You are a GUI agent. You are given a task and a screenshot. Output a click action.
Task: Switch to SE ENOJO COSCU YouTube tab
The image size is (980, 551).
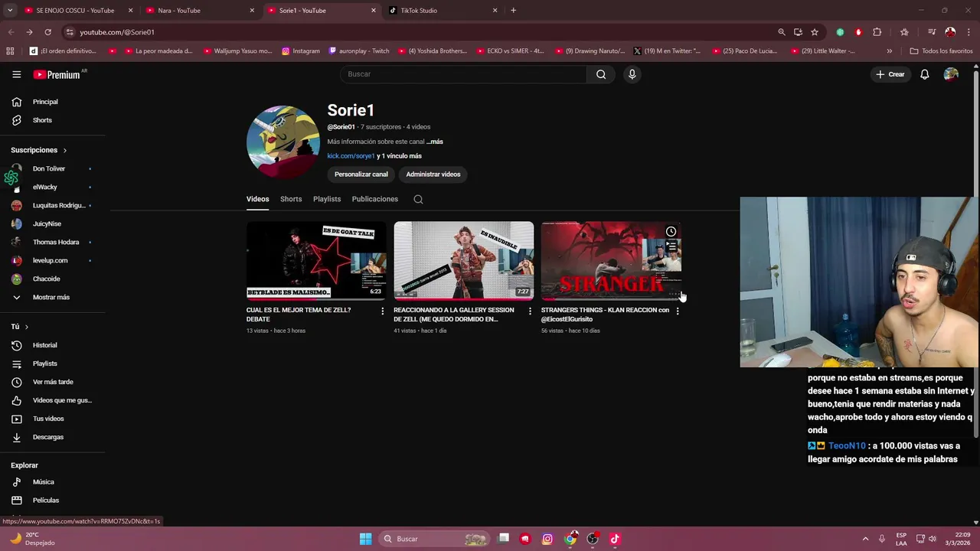point(79,11)
